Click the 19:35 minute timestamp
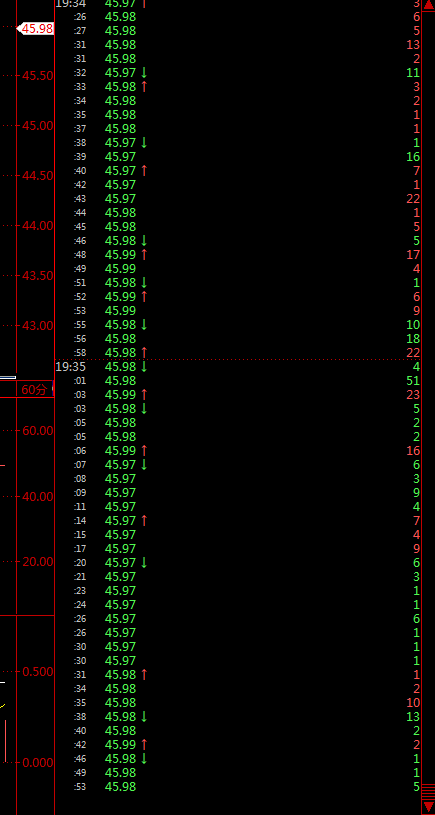Image resolution: width=435 pixels, height=815 pixels. pos(71,367)
